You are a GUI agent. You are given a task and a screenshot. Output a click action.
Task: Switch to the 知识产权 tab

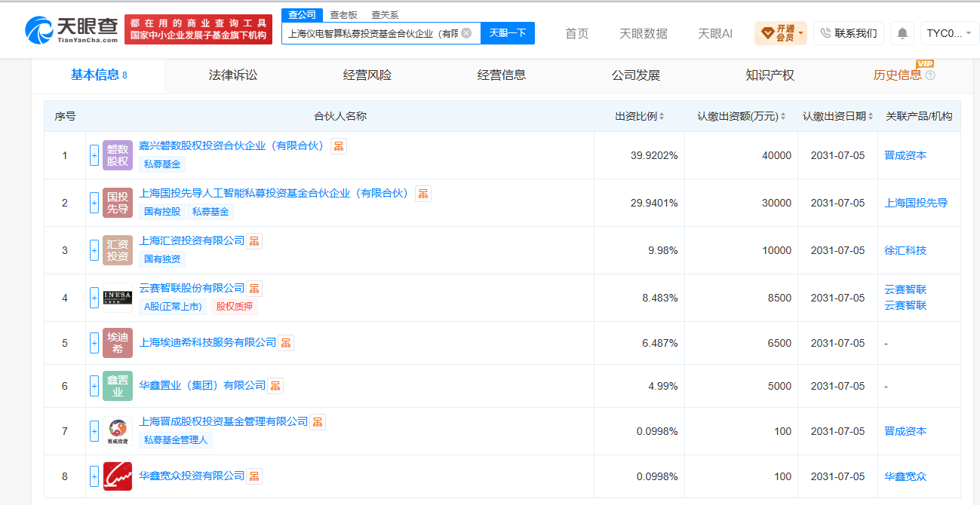(x=770, y=75)
